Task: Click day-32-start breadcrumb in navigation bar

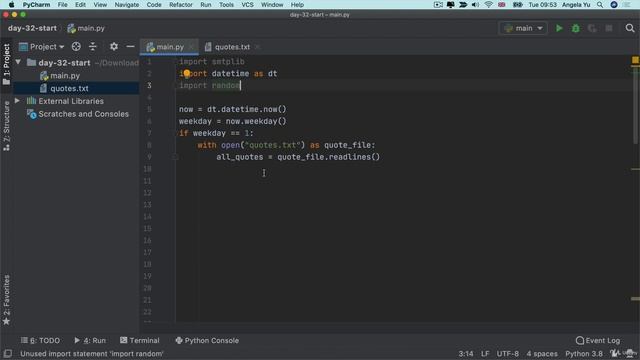Action: click(32, 28)
